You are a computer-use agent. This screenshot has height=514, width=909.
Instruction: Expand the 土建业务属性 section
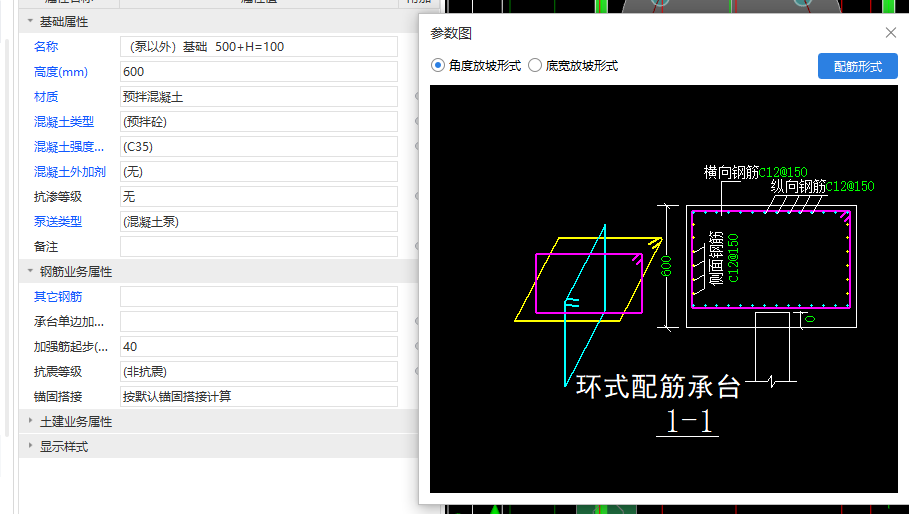pos(30,421)
